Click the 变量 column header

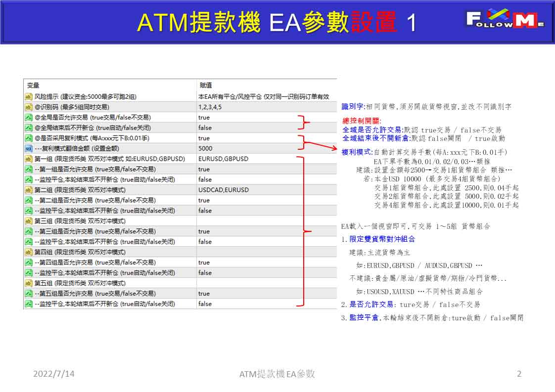(33, 85)
